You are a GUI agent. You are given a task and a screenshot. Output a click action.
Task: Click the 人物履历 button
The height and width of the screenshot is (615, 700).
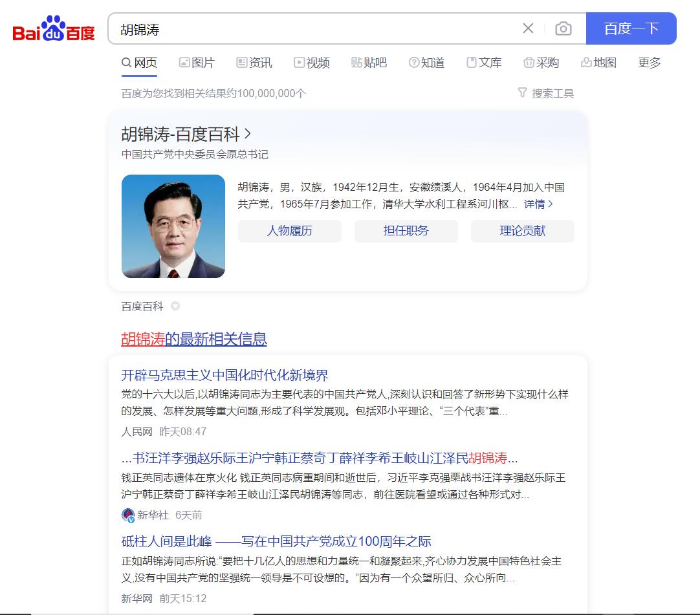point(290,231)
